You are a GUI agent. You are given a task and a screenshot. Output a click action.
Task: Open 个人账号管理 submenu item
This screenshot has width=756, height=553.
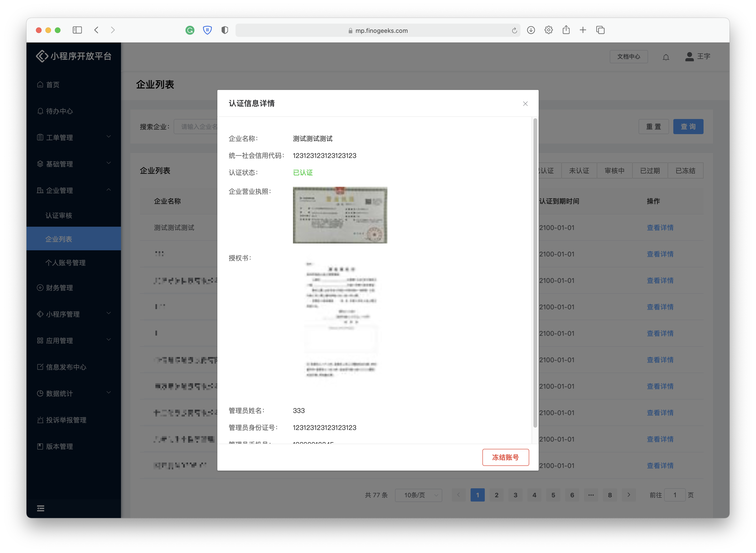pos(73,262)
